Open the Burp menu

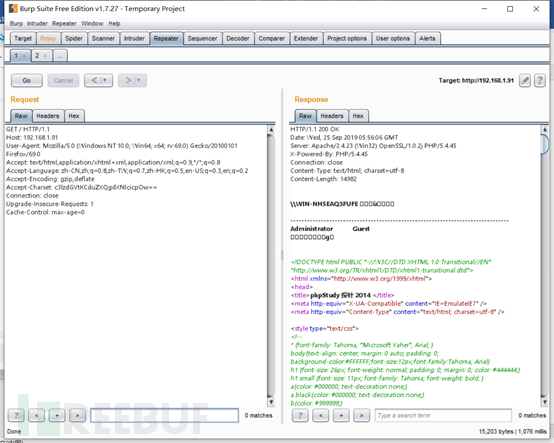point(16,24)
